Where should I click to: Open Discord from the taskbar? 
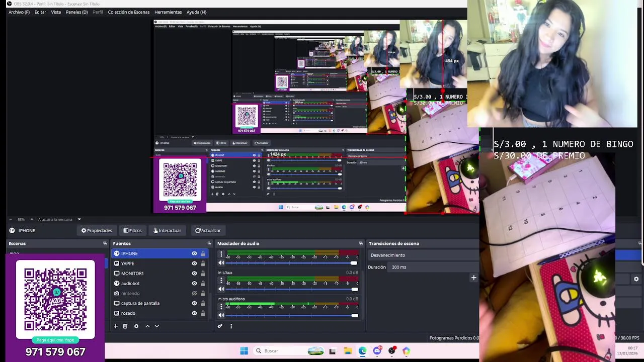[x=377, y=351]
